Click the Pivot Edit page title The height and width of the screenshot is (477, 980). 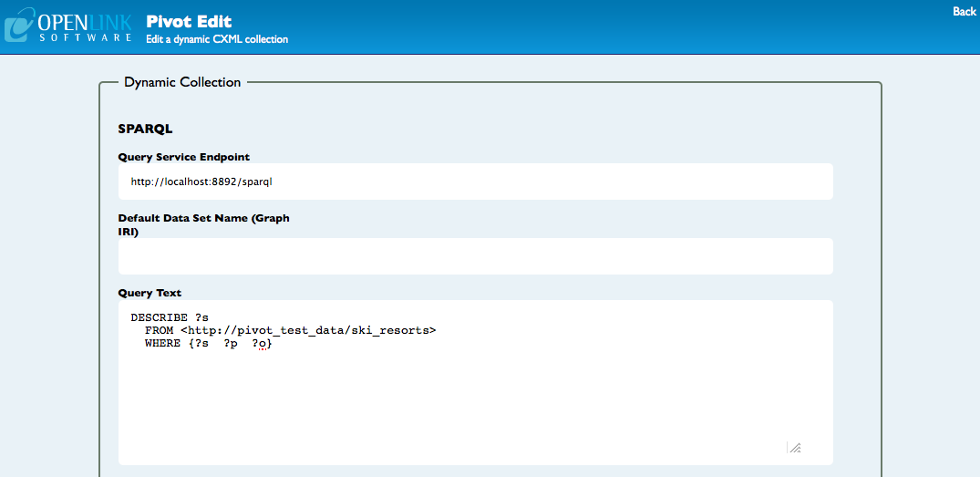pyautogui.click(x=189, y=22)
